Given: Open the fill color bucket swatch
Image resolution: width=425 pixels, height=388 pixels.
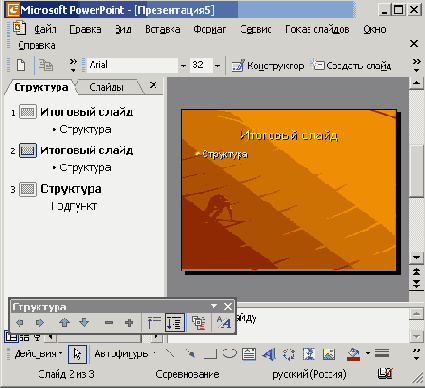Looking at the screenshot, I should 353,355.
